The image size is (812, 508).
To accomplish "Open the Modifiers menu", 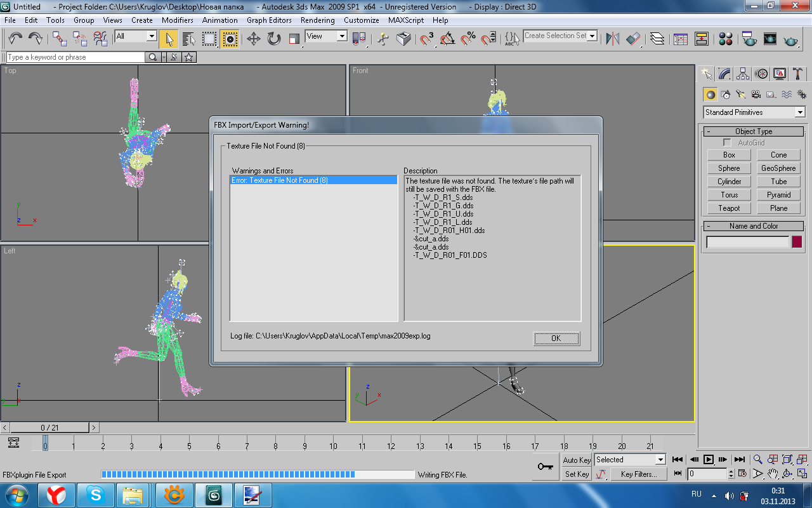I will [178, 20].
